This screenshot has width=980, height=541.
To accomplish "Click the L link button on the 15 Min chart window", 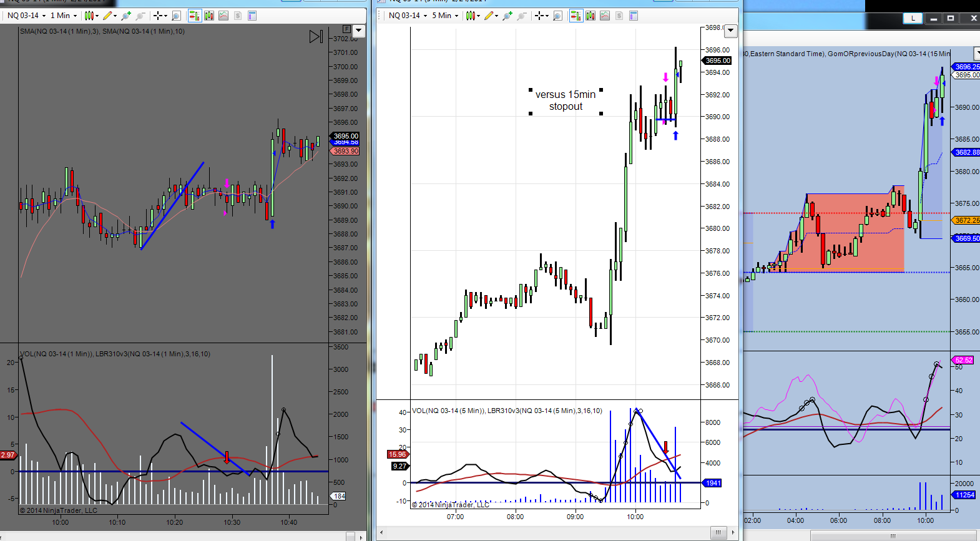I will click(913, 18).
